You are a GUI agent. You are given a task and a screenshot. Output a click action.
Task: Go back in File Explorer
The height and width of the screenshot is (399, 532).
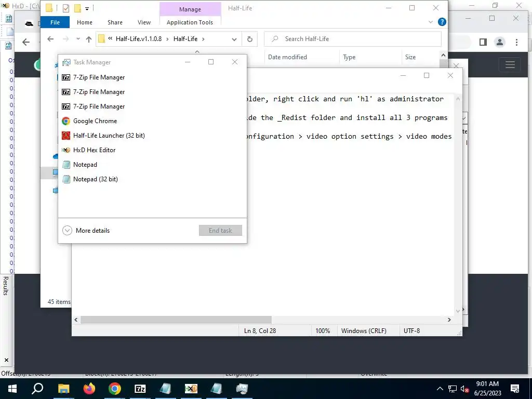coord(50,39)
